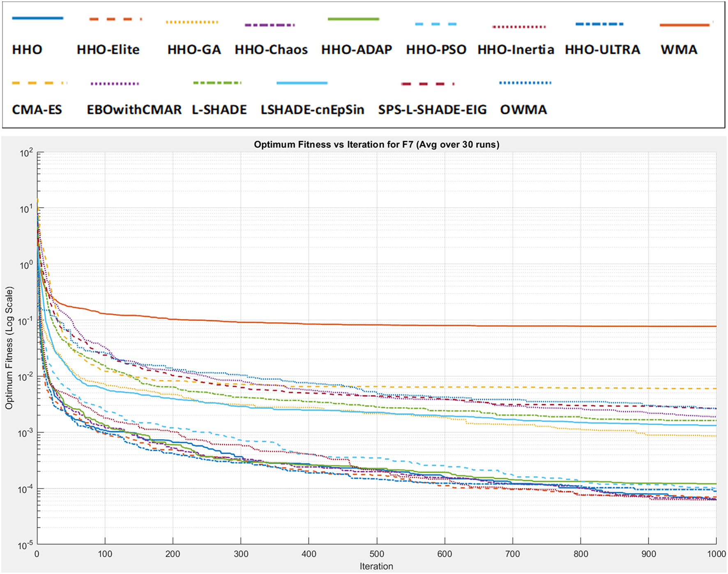Select the HHO-Chaos legend entry
This screenshot has height=574, width=728.
coord(271,50)
